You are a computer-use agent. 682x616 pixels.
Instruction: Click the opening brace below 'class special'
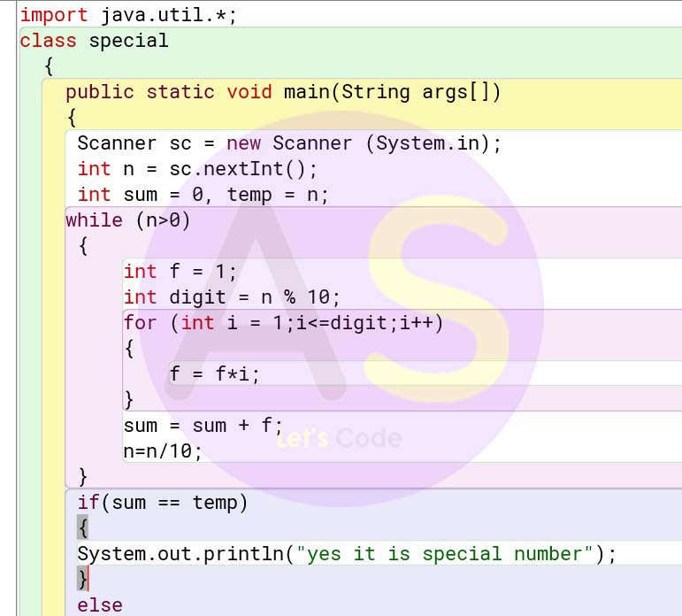[x=49, y=66]
